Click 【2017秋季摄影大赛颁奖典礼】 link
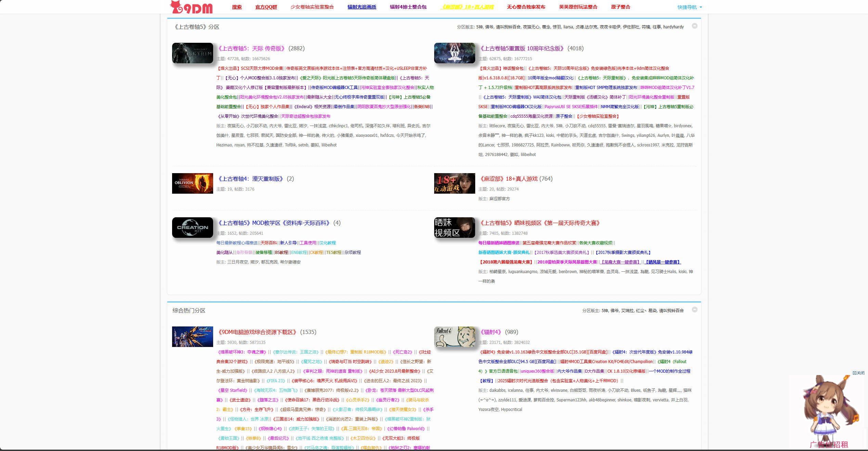 click(622, 253)
